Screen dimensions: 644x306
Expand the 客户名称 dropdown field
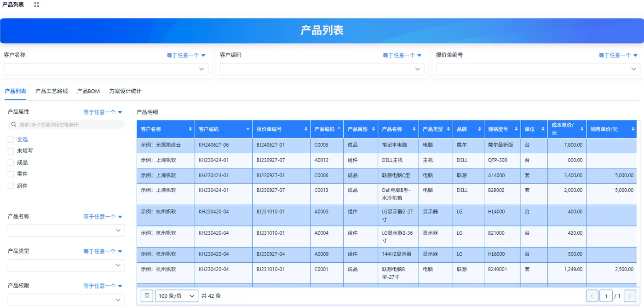tap(106, 69)
